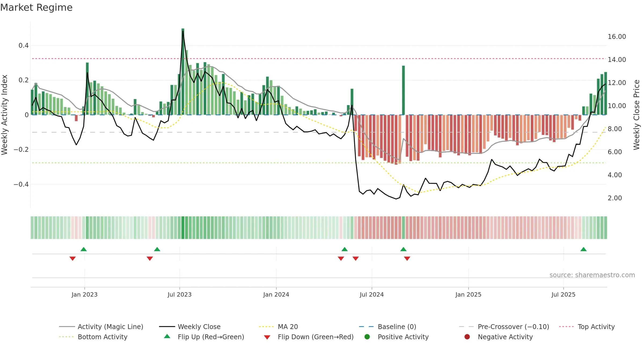Click the Market Regime chart title
This screenshot has width=644, height=362.
pos(36,8)
